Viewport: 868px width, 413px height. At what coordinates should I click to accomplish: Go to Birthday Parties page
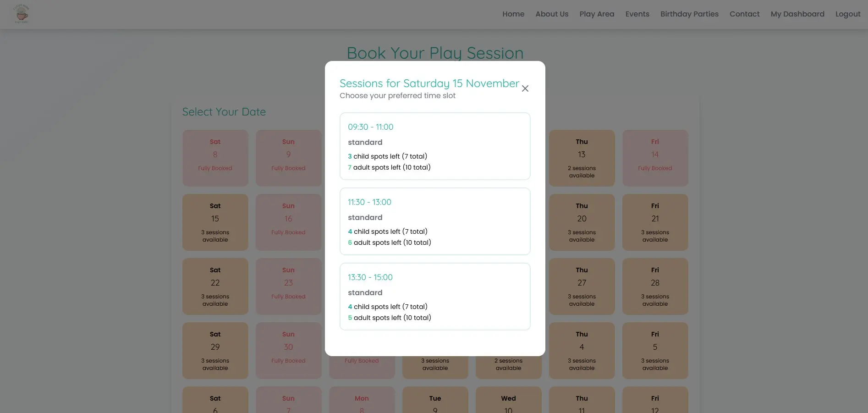[689, 14]
